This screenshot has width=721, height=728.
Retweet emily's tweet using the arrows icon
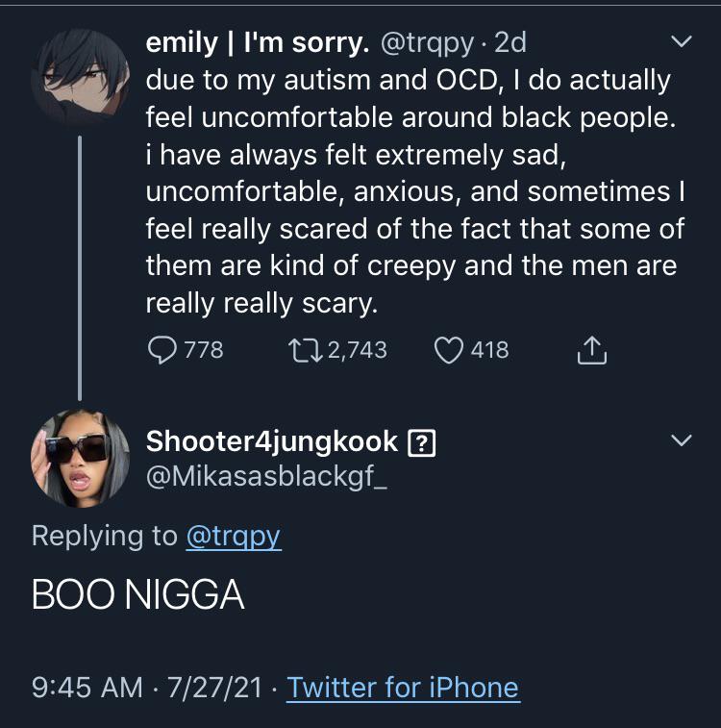pyautogui.click(x=306, y=350)
